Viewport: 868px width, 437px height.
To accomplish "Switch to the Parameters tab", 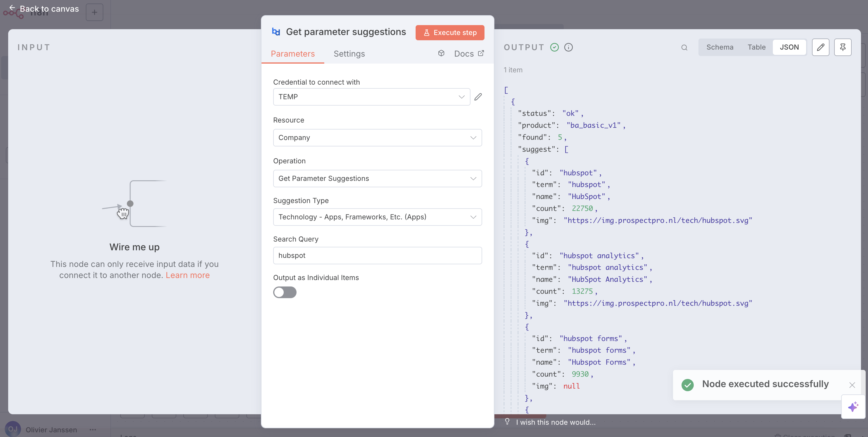I will click(292, 54).
